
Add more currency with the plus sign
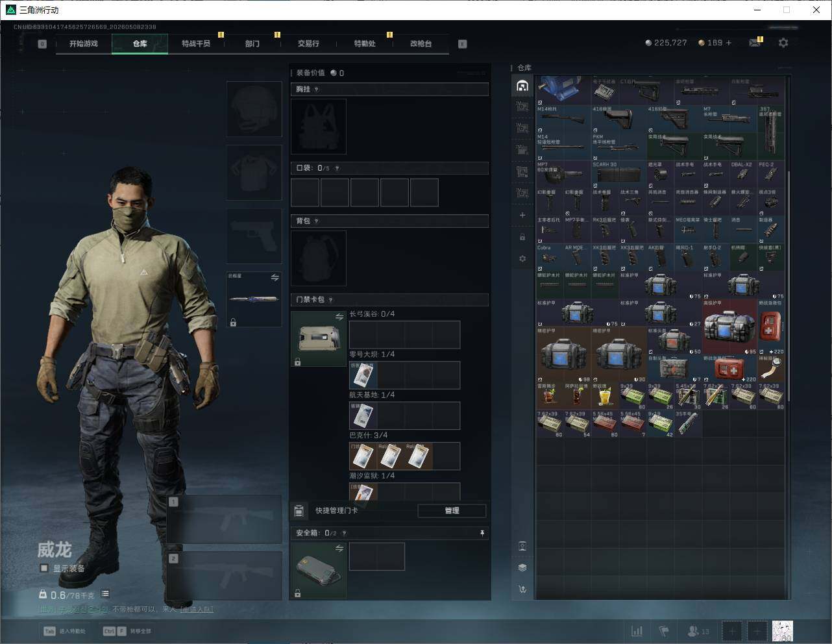pyautogui.click(x=729, y=43)
